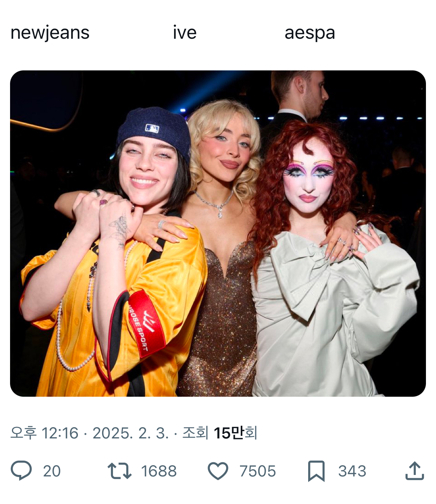Click the reply speech bubble icon
436x504 pixels.
pos(21,471)
